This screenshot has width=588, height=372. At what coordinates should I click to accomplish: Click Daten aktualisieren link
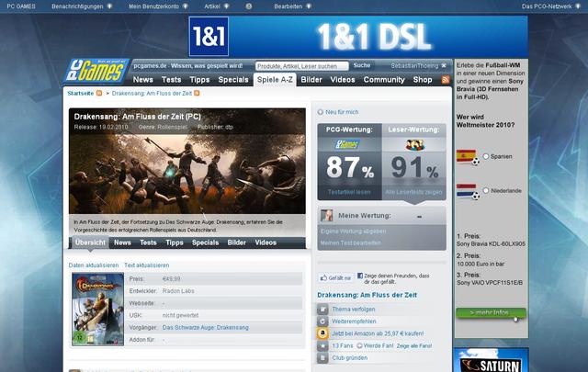[x=94, y=265]
